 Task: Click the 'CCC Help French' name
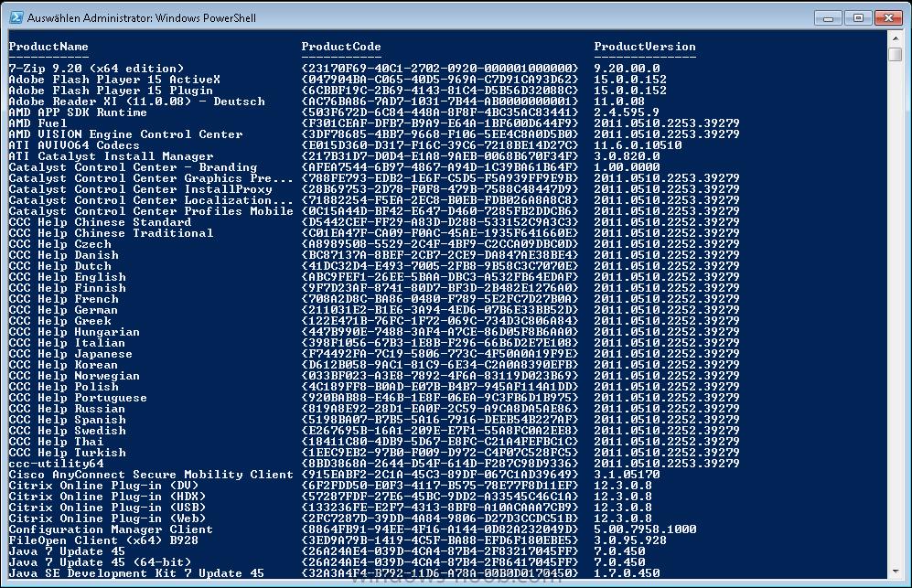point(63,299)
